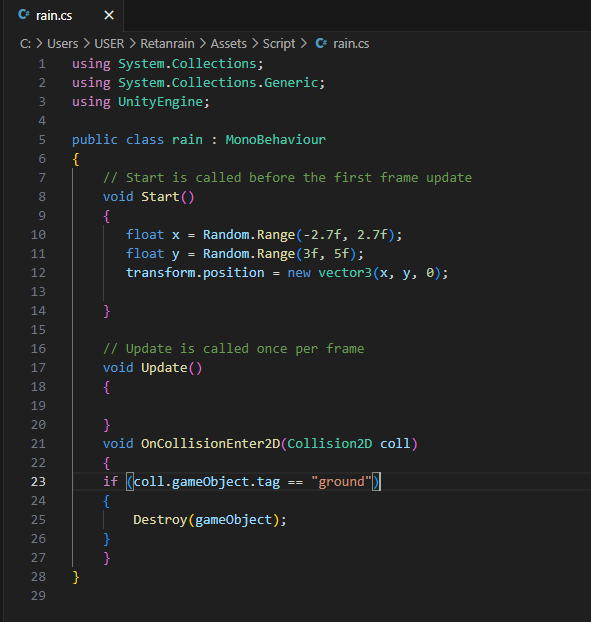Open the Script breadcrumb folder

[279, 43]
